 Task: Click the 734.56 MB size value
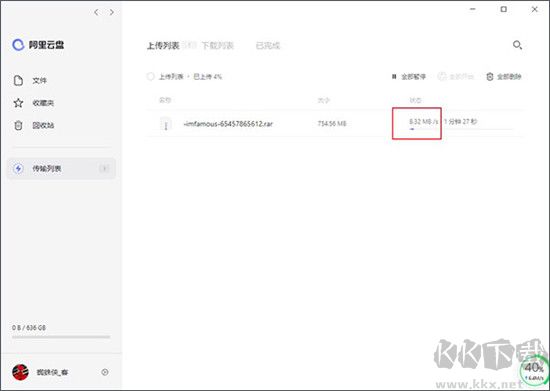pyautogui.click(x=332, y=123)
